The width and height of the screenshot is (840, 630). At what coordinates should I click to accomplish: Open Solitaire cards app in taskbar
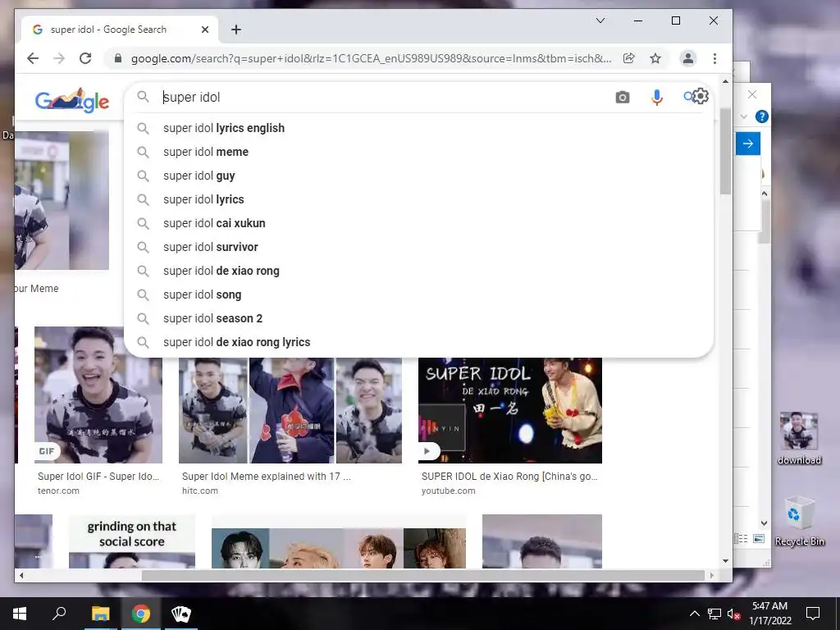pyautogui.click(x=181, y=614)
